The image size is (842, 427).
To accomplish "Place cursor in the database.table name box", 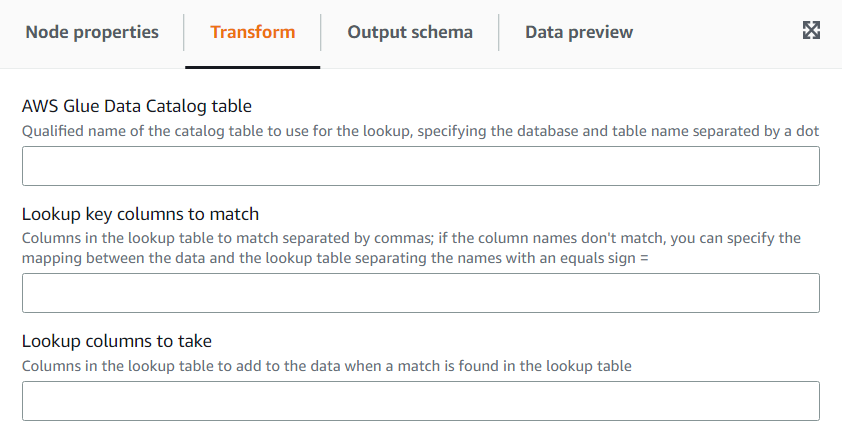I will (x=421, y=166).
